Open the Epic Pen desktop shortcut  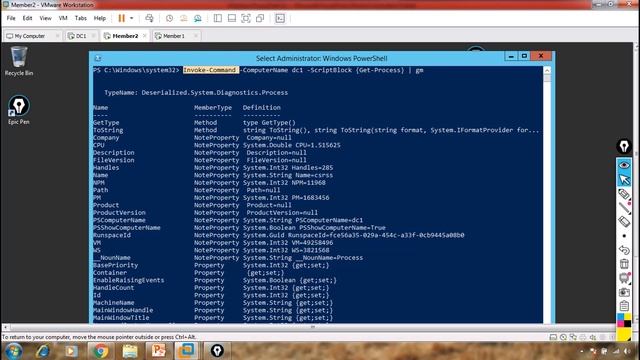[19, 110]
